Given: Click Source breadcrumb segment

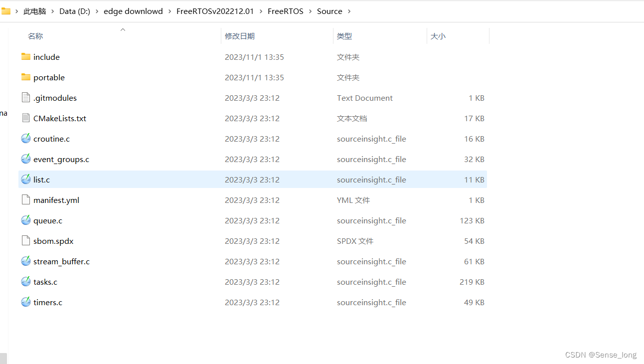Looking at the screenshot, I should pyautogui.click(x=329, y=11).
